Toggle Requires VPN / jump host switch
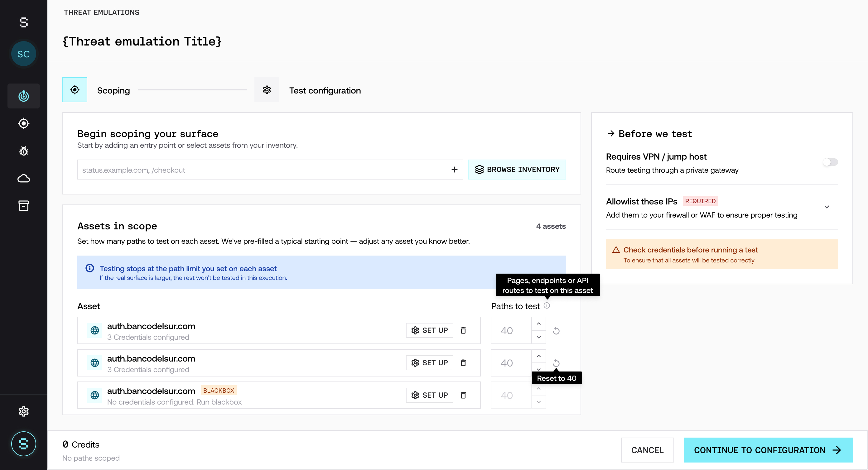The height and width of the screenshot is (470, 868). click(830, 162)
